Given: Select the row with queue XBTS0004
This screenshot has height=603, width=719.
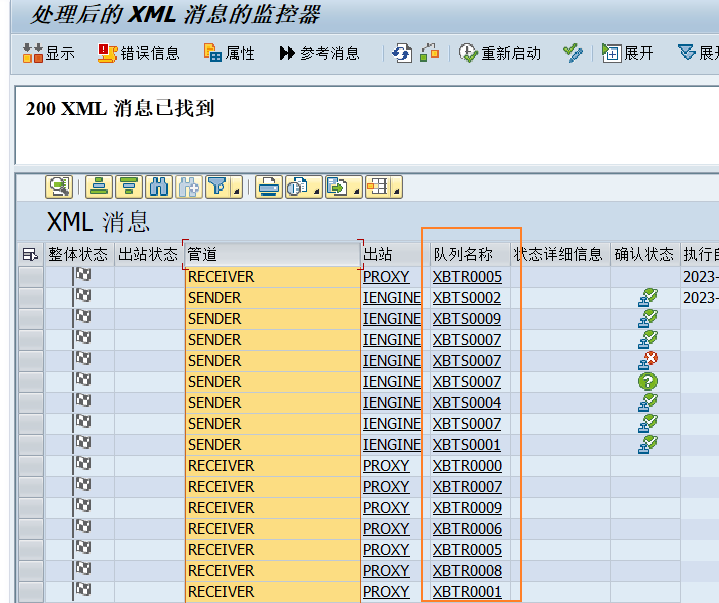Looking at the screenshot, I should tap(31, 403).
